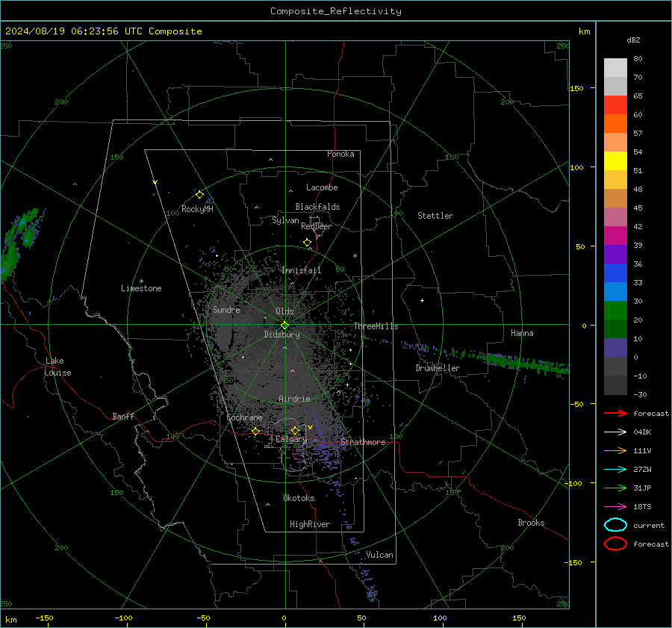Click the Stettler city label
This screenshot has width=672, height=628.
pyautogui.click(x=435, y=216)
